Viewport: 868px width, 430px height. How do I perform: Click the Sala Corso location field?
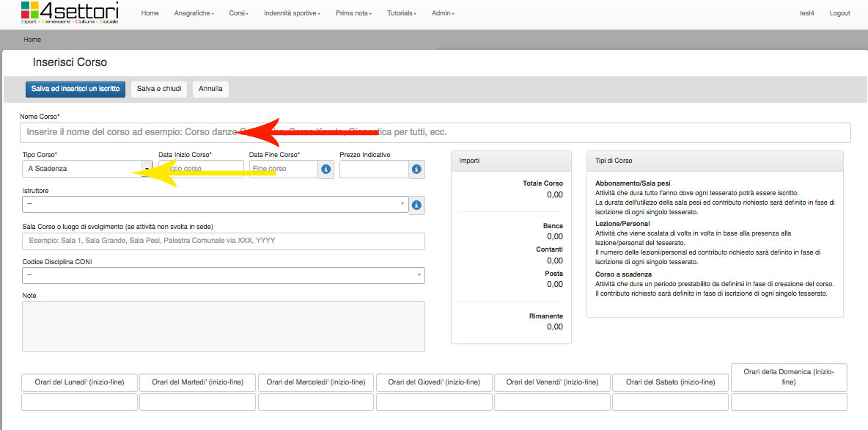click(x=223, y=241)
